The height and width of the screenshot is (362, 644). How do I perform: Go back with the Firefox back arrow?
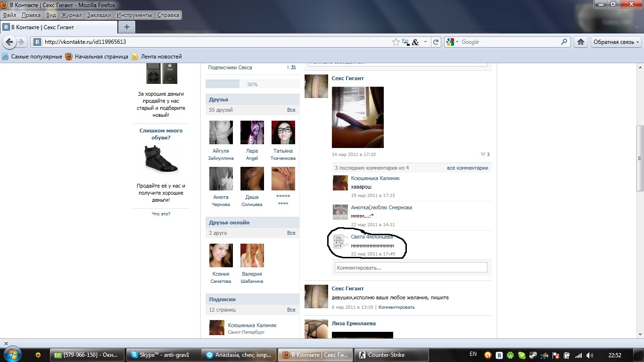[9, 42]
